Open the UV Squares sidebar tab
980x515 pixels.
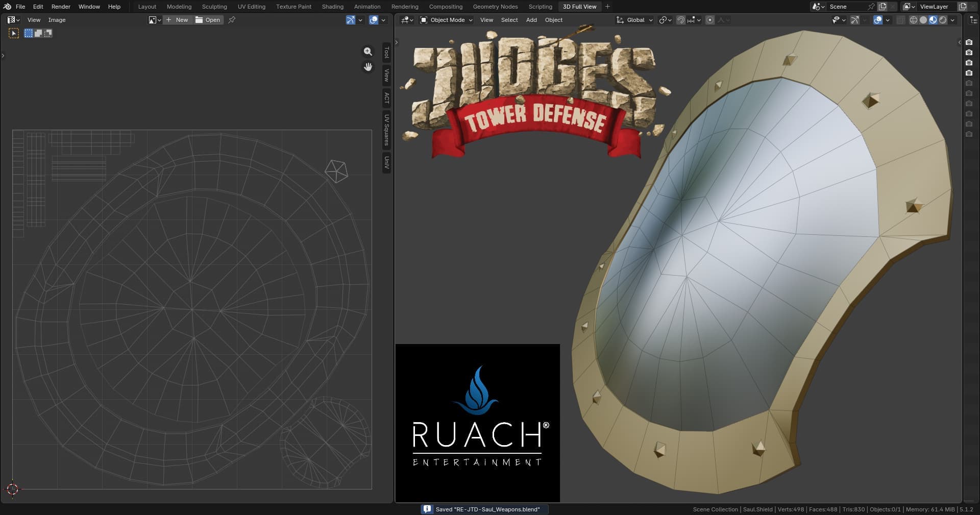pos(387,130)
